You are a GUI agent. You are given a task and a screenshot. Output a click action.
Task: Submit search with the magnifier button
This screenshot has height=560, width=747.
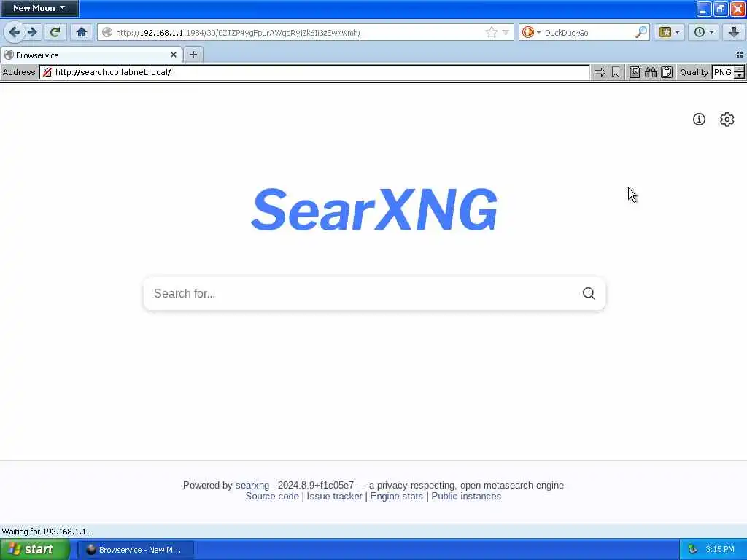point(589,293)
